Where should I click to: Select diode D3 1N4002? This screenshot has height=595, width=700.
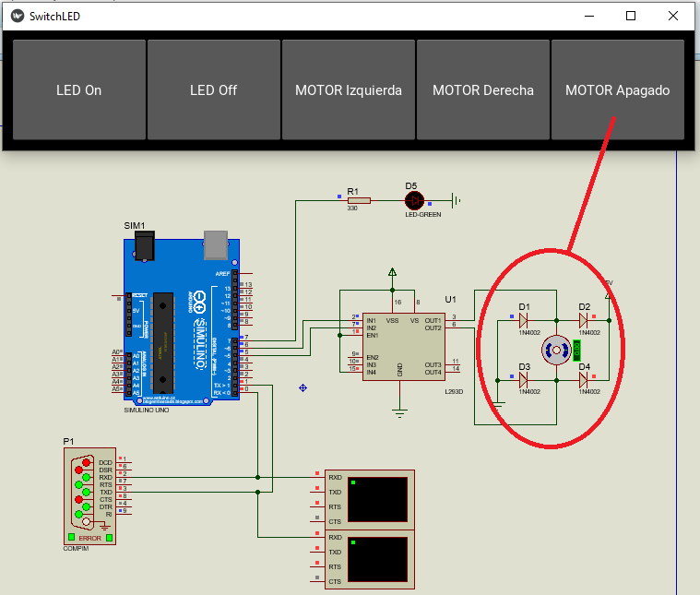pos(524,380)
